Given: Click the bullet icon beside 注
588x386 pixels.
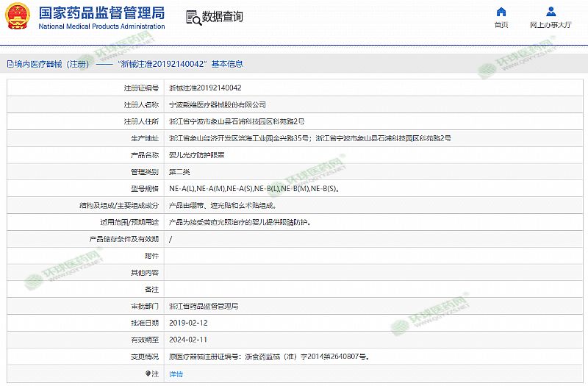Looking at the screenshot, I should click(x=146, y=374).
